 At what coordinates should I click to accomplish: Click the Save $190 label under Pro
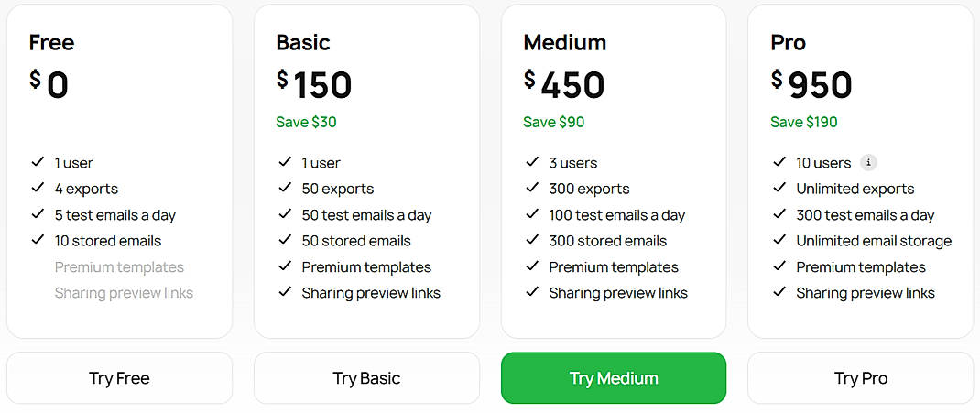pos(803,122)
